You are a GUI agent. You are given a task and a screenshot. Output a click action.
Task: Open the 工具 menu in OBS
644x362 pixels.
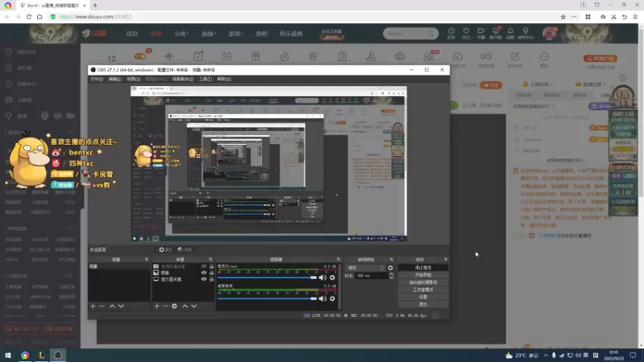coord(205,79)
